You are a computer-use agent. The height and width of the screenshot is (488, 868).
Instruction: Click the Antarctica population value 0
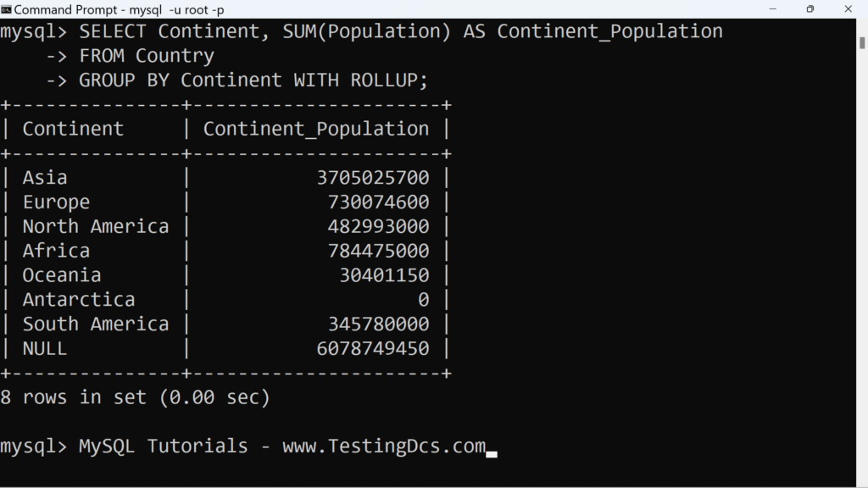click(424, 299)
